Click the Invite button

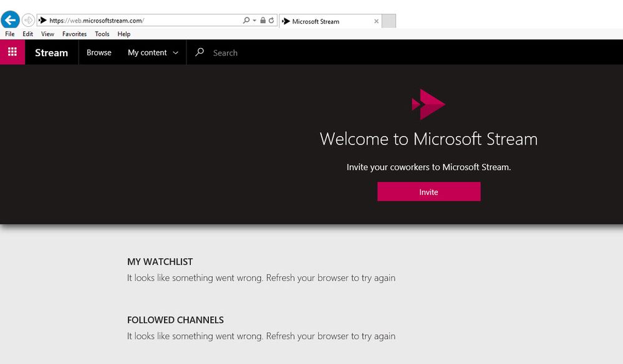[428, 192]
